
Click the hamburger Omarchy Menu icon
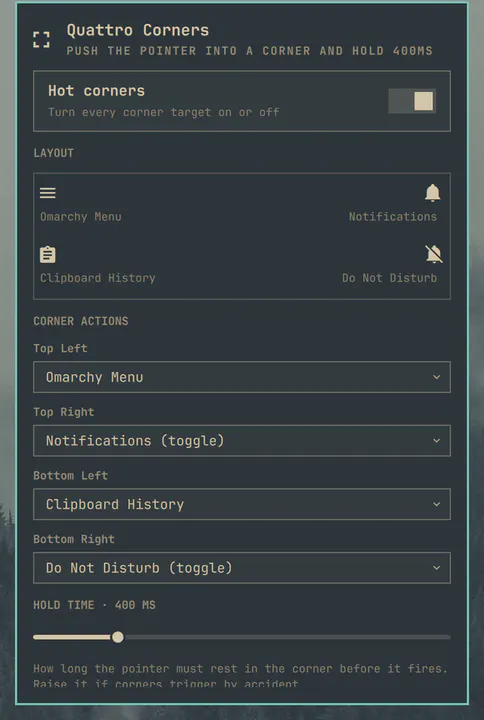coord(48,193)
